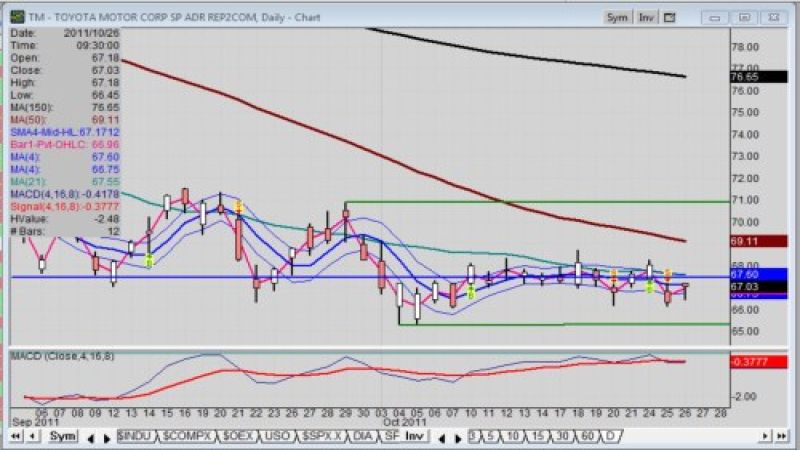Click the 67.03 black last price label
800x450 pixels.
(x=759, y=287)
